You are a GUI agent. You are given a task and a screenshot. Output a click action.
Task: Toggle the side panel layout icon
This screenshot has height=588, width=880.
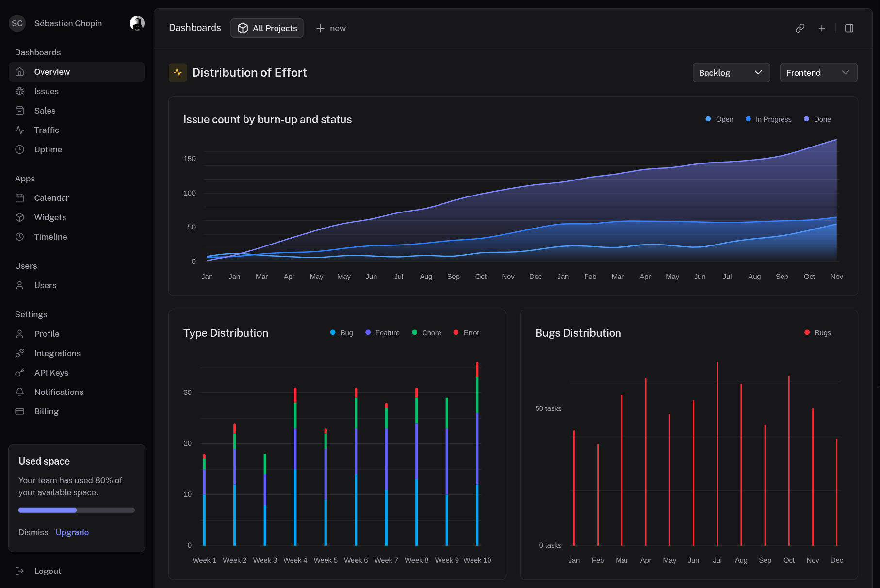(x=849, y=28)
